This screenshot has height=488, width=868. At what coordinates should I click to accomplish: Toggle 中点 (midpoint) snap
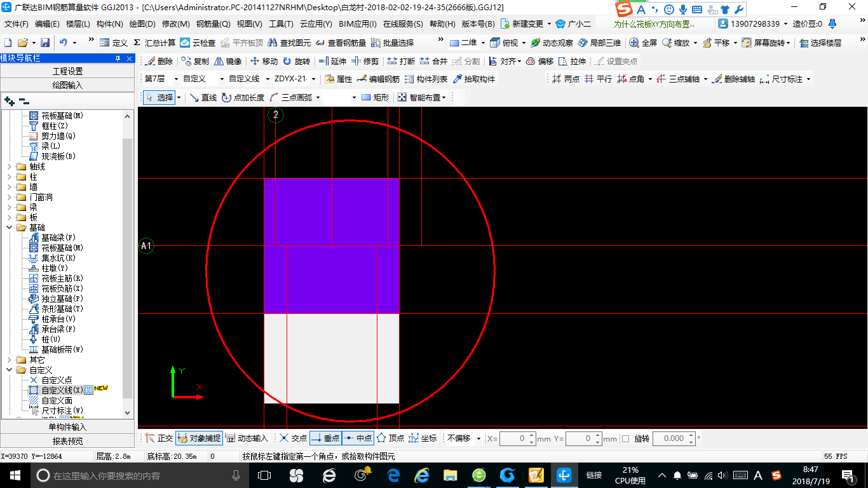click(358, 438)
